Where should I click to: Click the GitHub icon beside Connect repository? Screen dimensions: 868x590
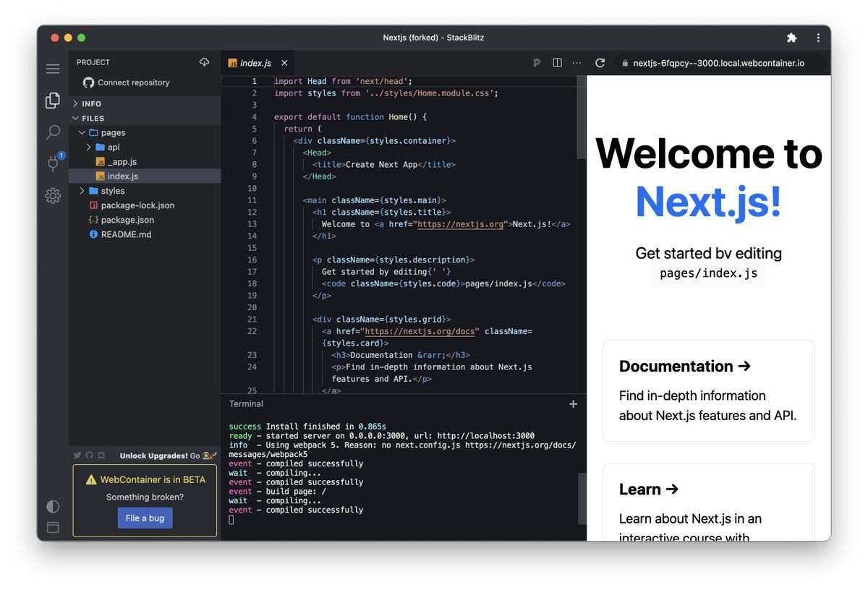(89, 82)
